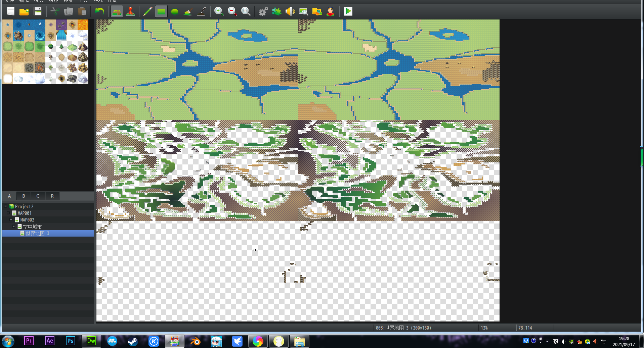This screenshot has height=348, width=644.
Task: Zoom out using the minus magnifier
Action: click(232, 11)
